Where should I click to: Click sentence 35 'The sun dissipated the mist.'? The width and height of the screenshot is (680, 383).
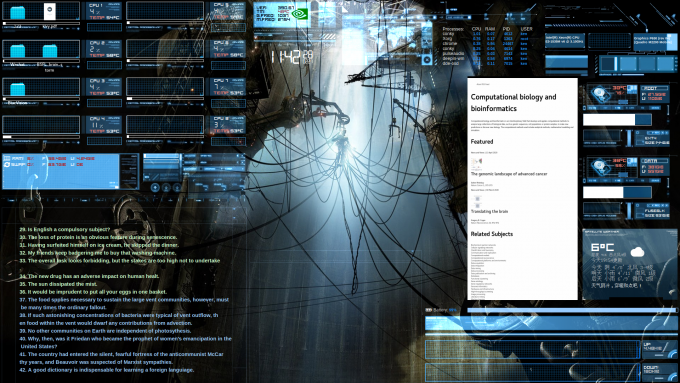[58, 284]
